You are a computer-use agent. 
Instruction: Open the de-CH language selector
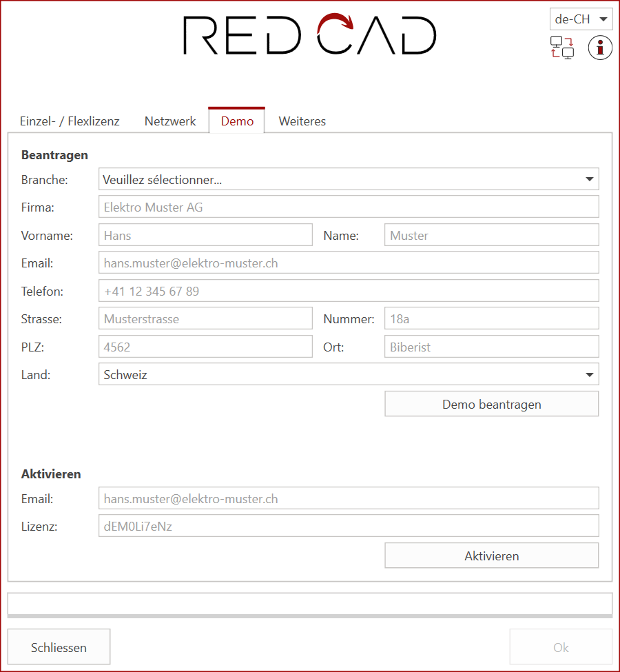point(581,19)
